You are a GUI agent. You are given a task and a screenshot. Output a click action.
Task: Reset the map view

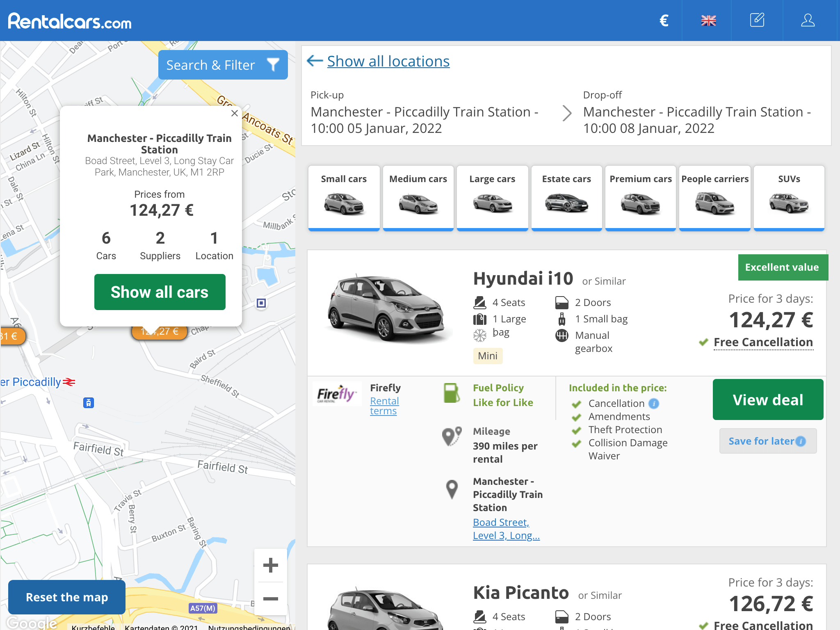67,597
